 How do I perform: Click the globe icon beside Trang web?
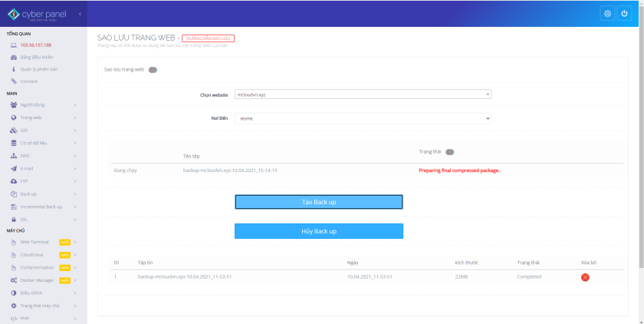(14, 117)
